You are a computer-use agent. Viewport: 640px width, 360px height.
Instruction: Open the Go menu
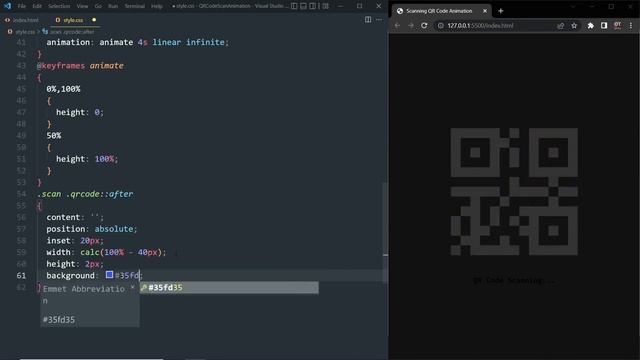[x=98, y=6]
